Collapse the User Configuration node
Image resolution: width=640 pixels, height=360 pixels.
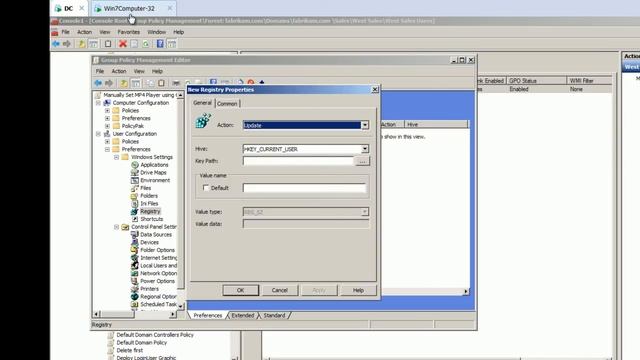[98, 134]
